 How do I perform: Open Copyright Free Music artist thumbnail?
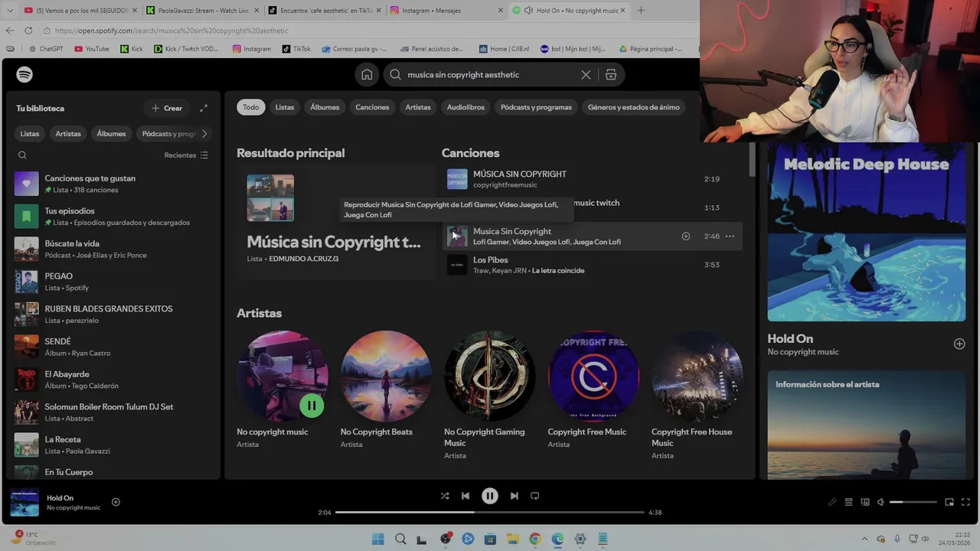tap(593, 376)
